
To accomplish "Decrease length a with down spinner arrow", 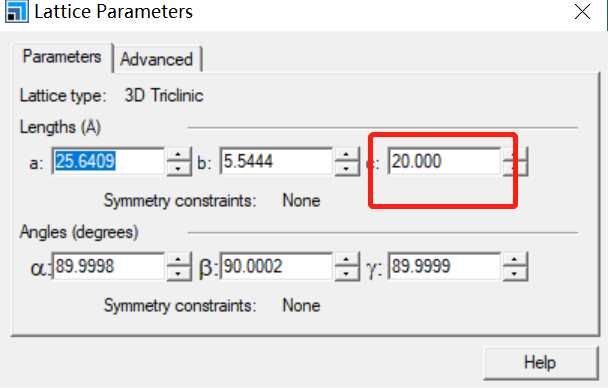I will [x=178, y=169].
